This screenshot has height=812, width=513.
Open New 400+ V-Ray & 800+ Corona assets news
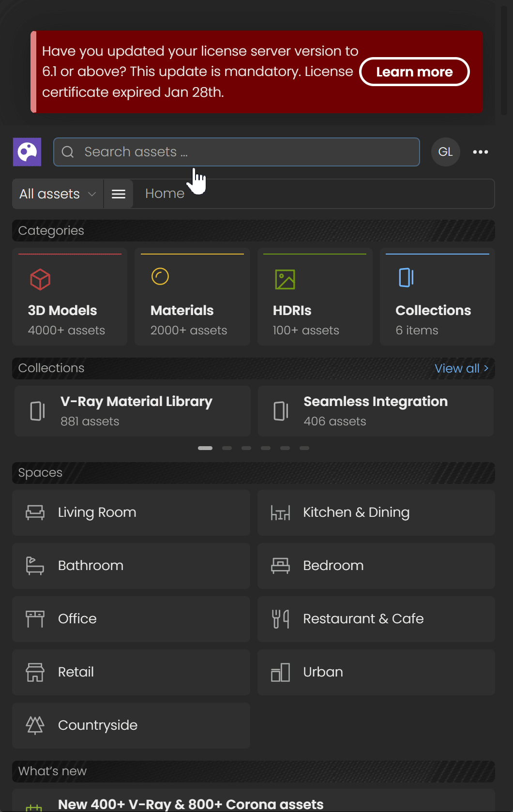[254, 801]
